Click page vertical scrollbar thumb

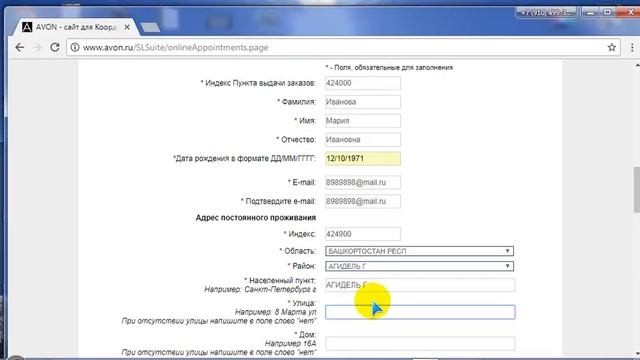[x=636, y=189]
